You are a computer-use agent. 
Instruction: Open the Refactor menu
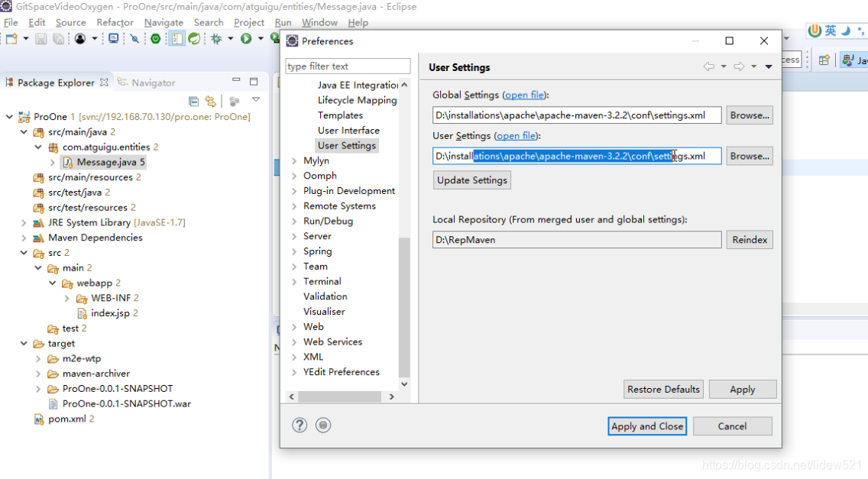(x=115, y=23)
